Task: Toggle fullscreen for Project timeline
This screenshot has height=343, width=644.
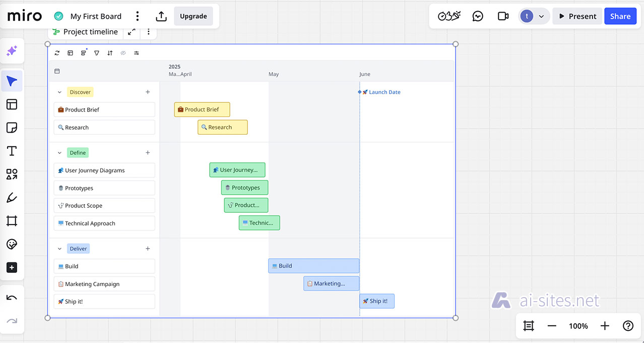Action: tap(132, 32)
